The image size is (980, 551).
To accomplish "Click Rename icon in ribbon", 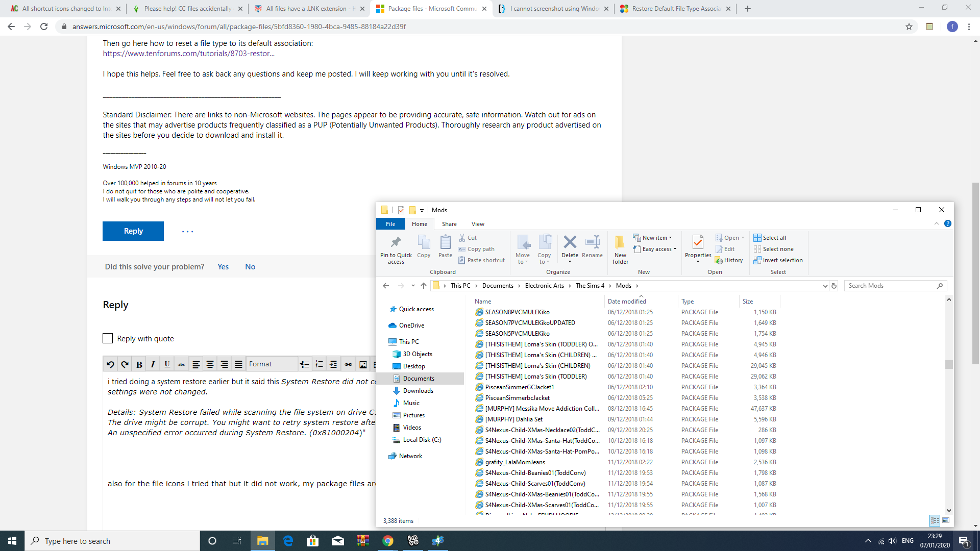I will 592,247.
